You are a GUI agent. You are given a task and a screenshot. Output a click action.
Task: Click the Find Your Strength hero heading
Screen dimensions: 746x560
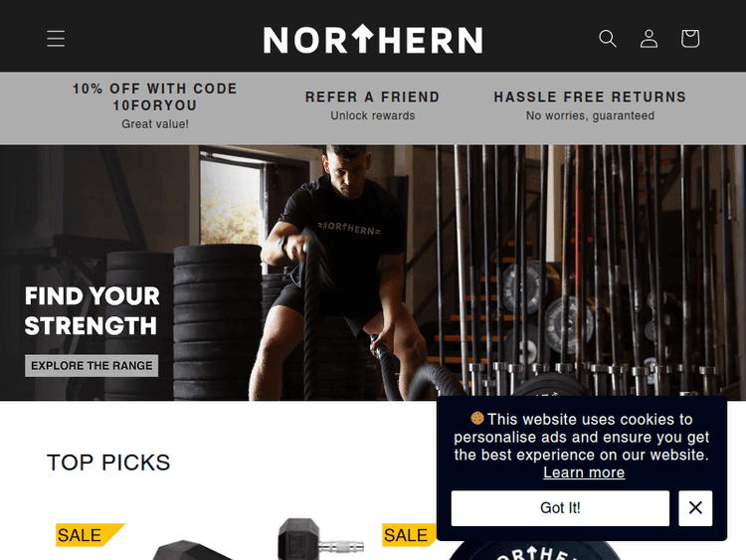pyautogui.click(x=92, y=310)
